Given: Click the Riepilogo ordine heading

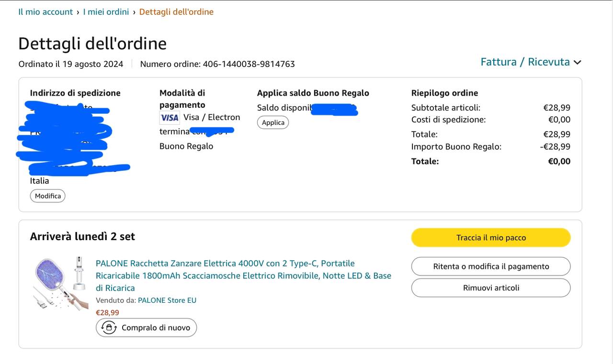Looking at the screenshot, I should click(x=444, y=93).
